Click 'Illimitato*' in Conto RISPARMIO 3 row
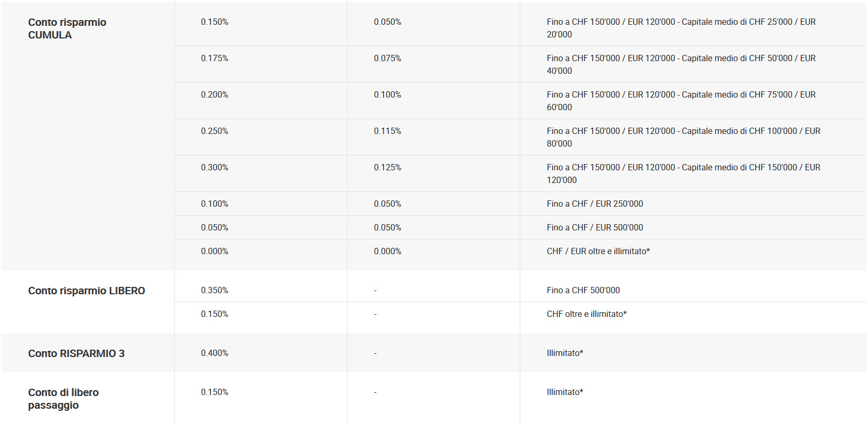868x424 pixels. [565, 353]
